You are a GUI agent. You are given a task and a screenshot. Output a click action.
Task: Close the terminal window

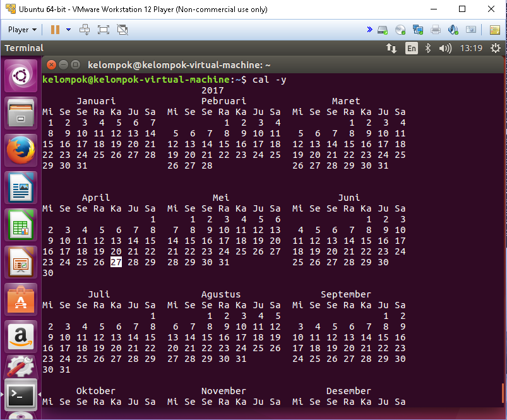(x=51, y=65)
